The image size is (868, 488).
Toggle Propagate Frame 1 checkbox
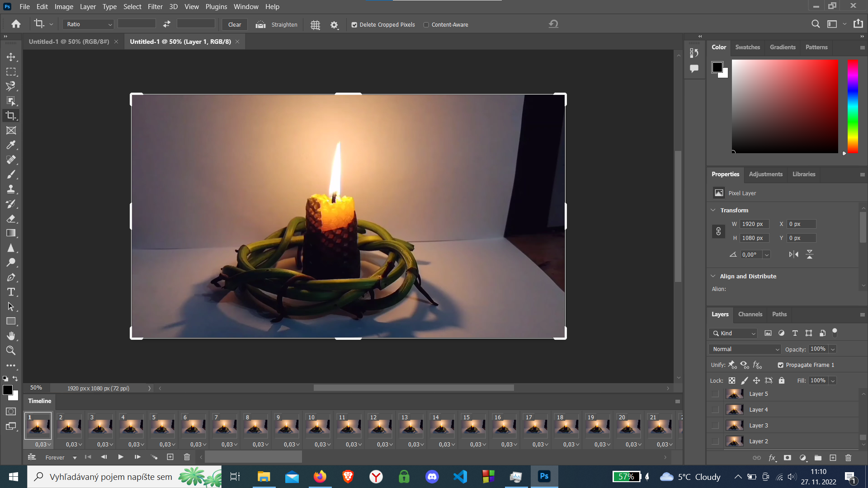[x=781, y=365]
